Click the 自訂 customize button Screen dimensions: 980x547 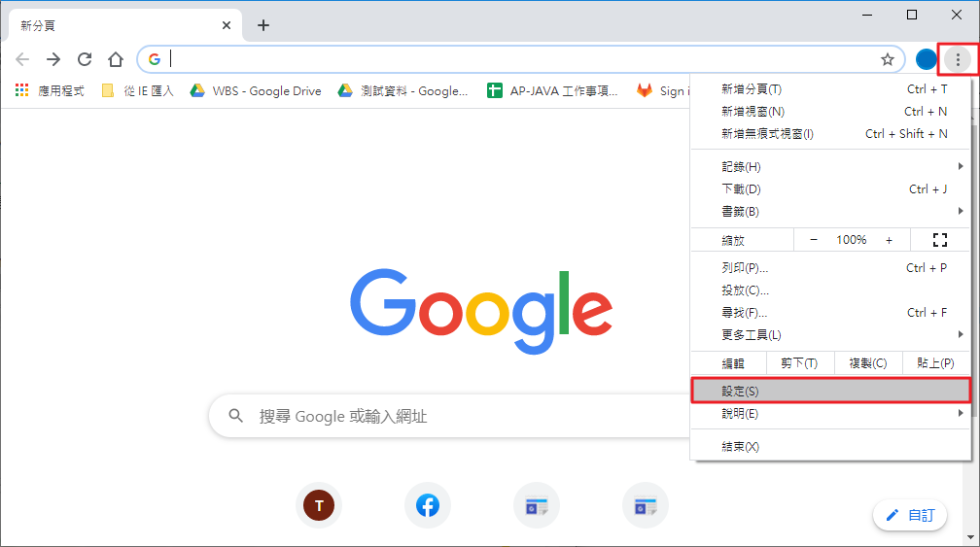pyautogui.click(x=910, y=515)
